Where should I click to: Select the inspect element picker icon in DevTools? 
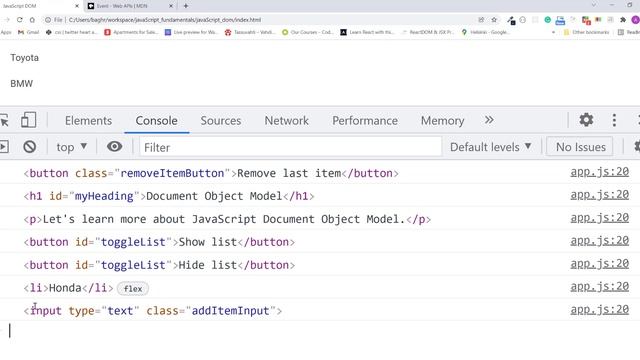4,121
